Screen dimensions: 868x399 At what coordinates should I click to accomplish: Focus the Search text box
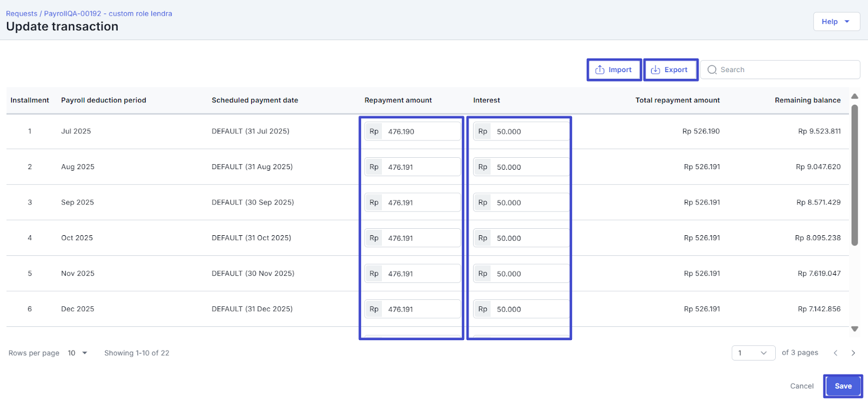pyautogui.click(x=787, y=70)
